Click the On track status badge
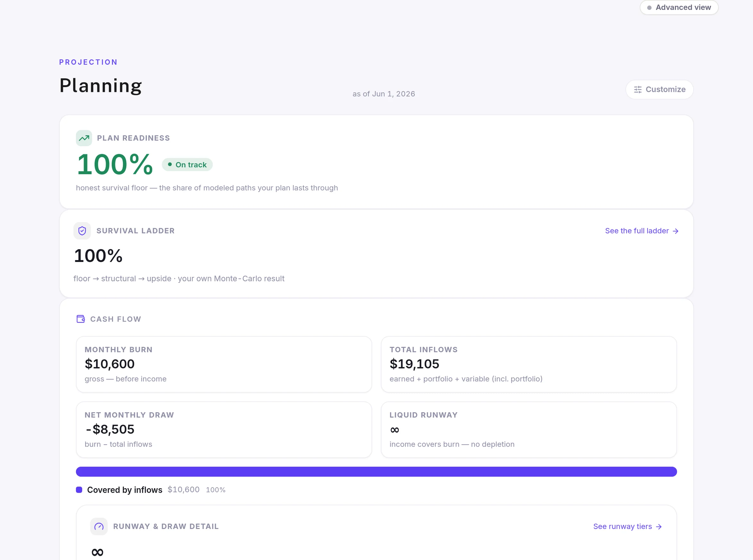The height and width of the screenshot is (560, 753). pos(187,165)
